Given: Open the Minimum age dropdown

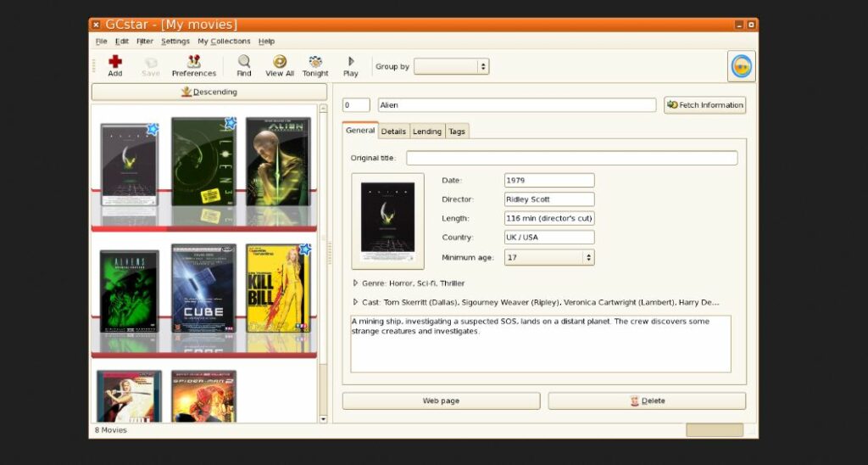Looking at the screenshot, I should 549,257.
